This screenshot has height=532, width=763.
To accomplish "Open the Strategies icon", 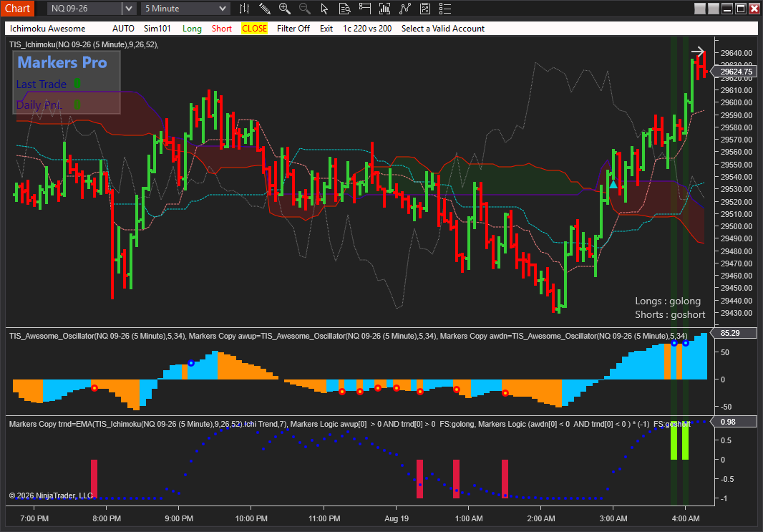I will point(405,9).
